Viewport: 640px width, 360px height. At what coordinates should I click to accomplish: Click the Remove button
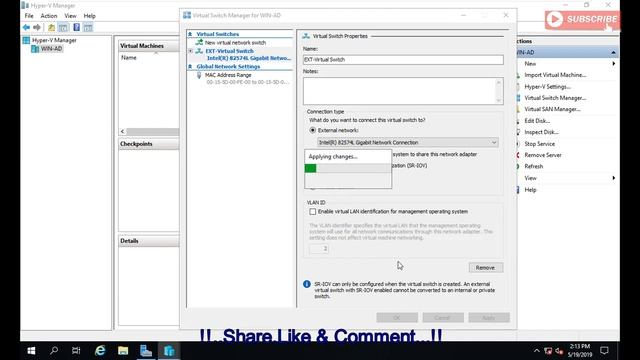(x=486, y=268)
